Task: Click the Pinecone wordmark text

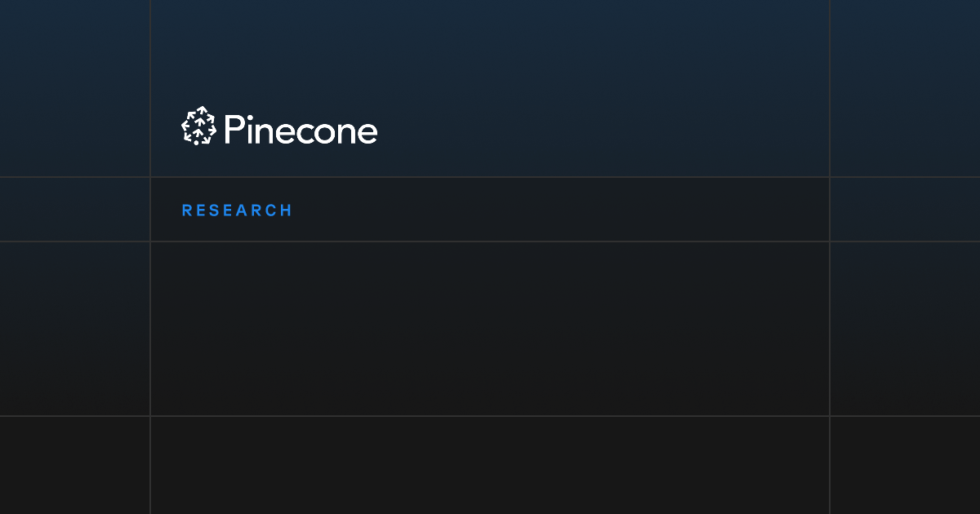Action: coord(300,131)
